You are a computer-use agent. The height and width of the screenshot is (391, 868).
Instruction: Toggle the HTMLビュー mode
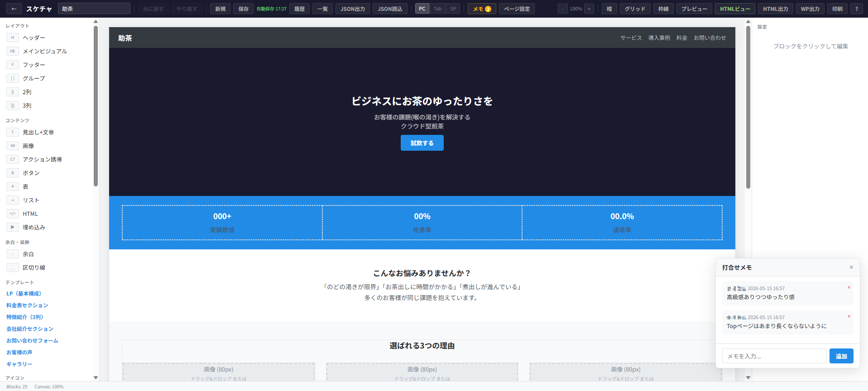click(735, 9)
